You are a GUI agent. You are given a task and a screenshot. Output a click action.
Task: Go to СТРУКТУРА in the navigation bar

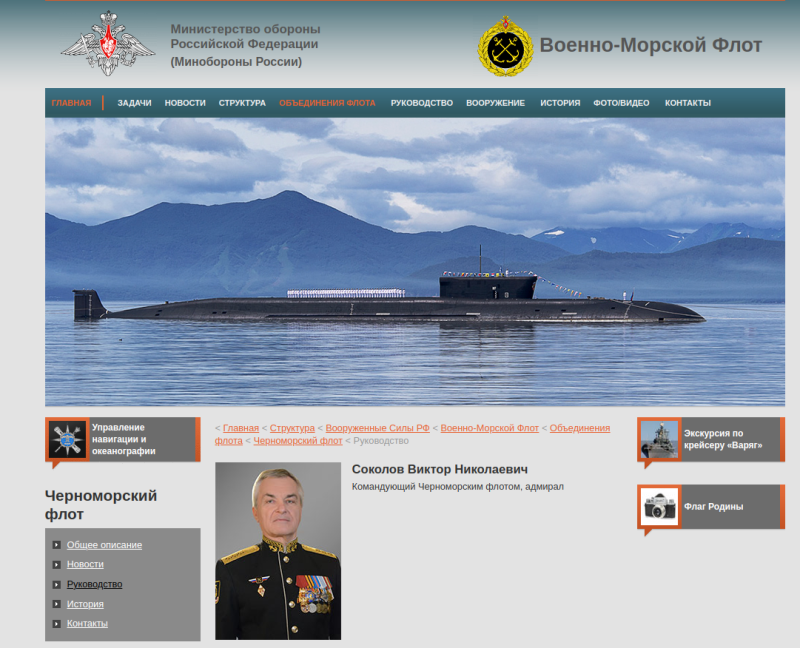coord(242,103)
